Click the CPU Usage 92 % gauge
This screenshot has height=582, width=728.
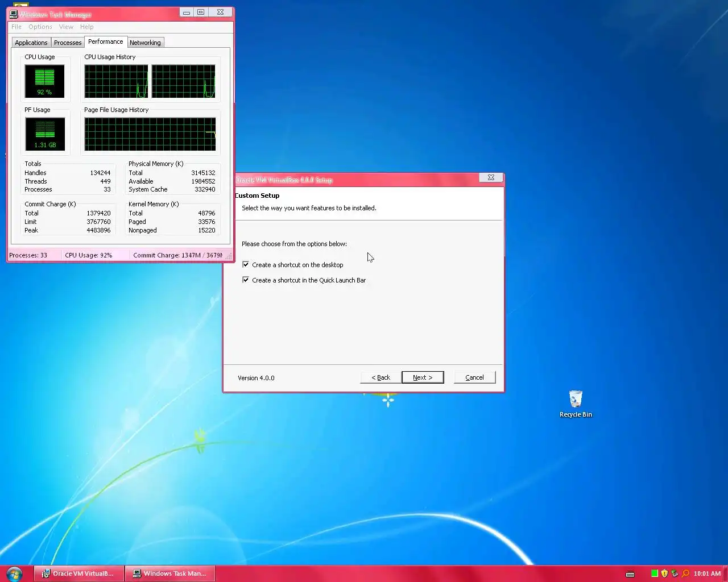tap(44, 81)
